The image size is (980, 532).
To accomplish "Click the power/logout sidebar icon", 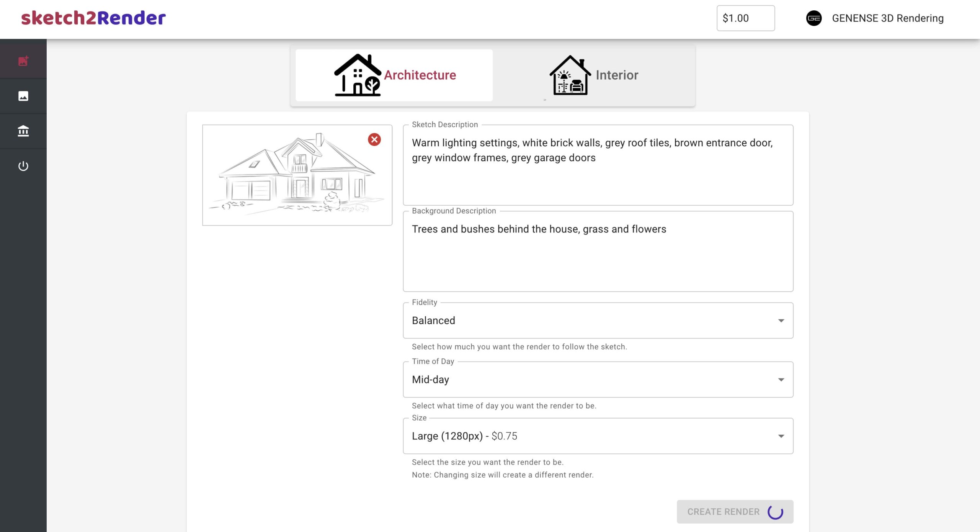I will click(x=23, y=166).
